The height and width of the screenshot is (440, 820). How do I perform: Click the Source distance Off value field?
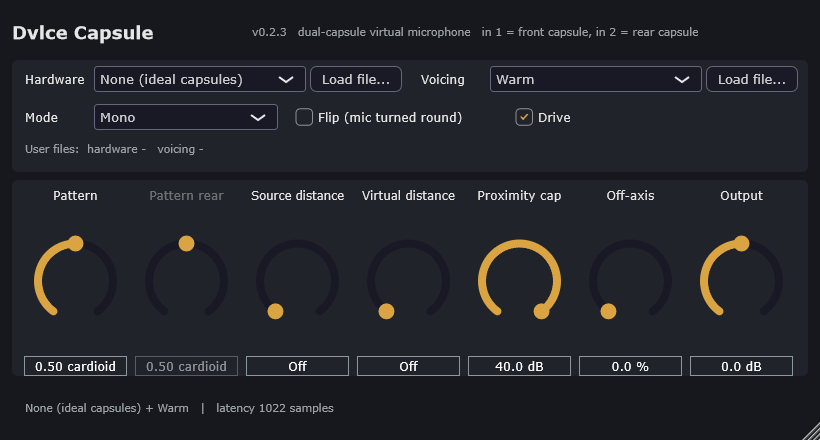297,366
